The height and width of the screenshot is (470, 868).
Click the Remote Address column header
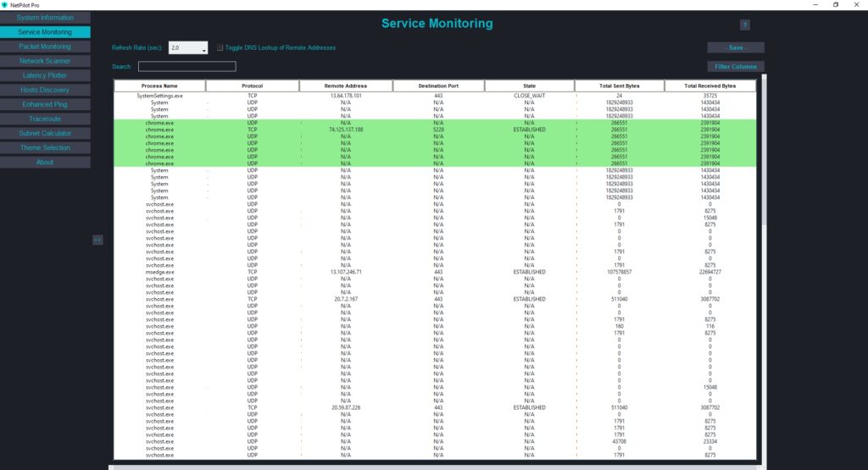(346, 86)
